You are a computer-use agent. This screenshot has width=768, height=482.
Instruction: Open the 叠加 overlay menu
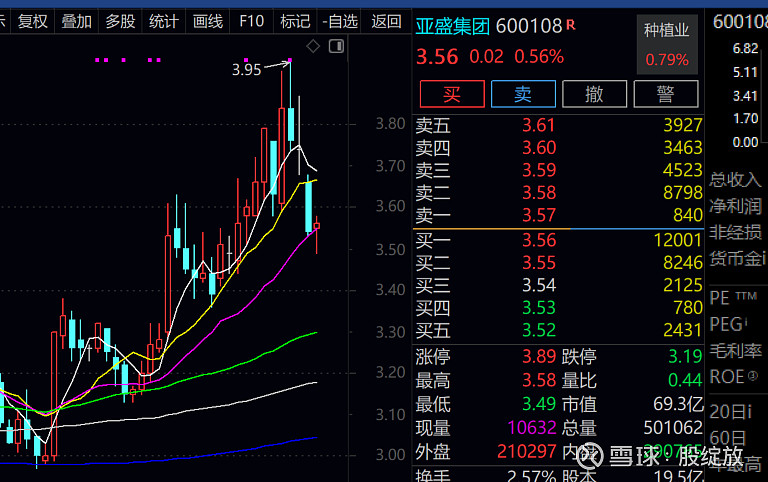pyautogui.click(x=76, y=22)
